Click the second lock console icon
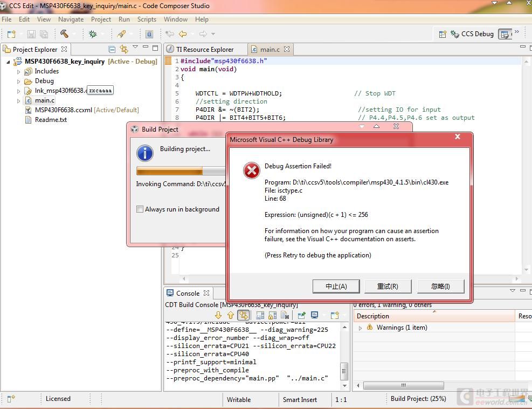 tap(272, 315)
